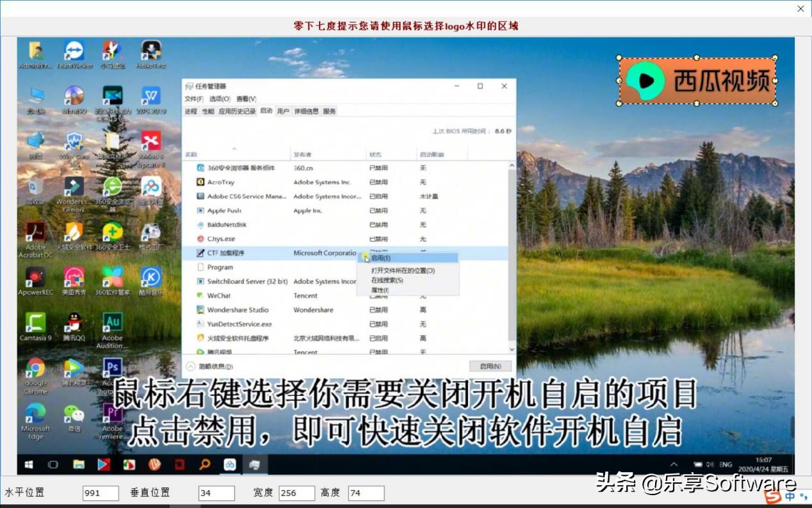This screenshot has width=812, height=508.
Task: Click the 360安全卫士 desktop icon
Action: (x=112, y=236)
